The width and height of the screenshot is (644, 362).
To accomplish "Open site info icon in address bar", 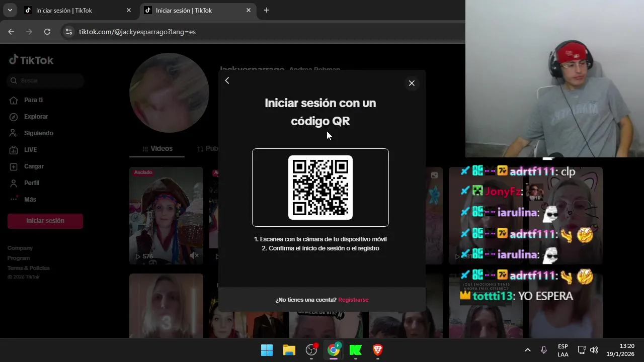I will pyautogui.click(x=69, y=32).
